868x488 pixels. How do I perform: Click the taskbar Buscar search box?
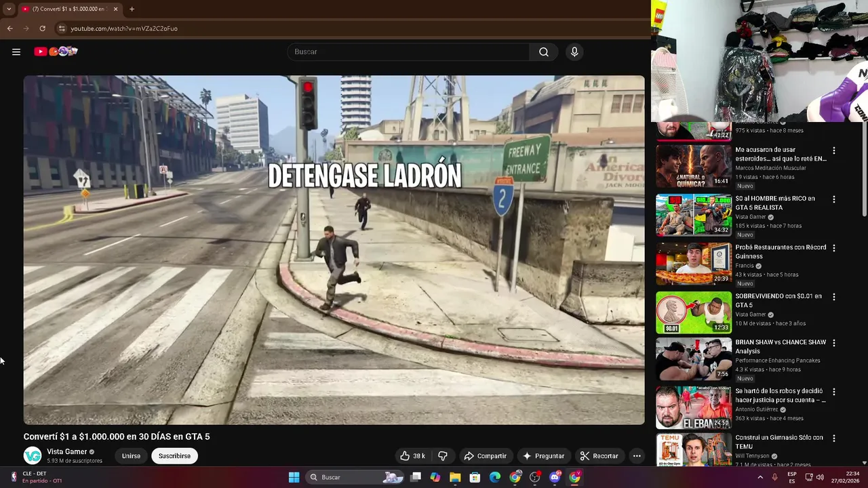[355, 477]
